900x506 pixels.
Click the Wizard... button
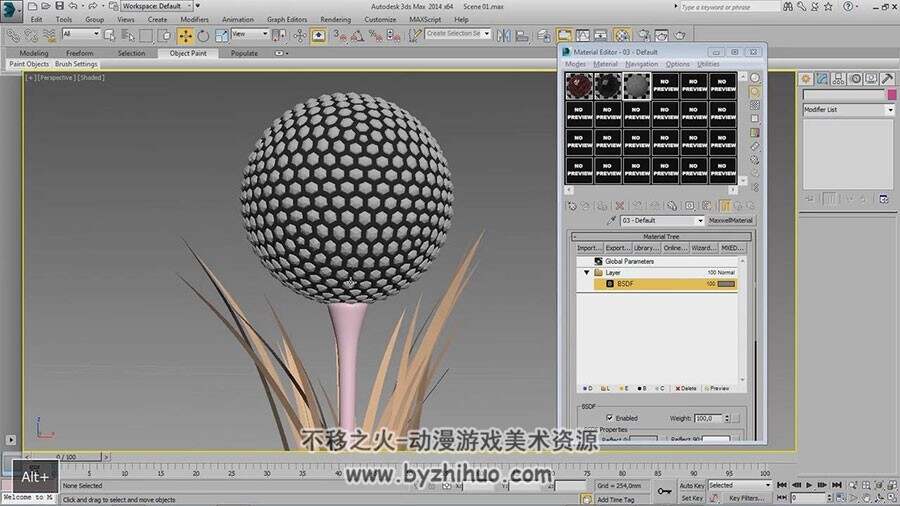(704, 248)
